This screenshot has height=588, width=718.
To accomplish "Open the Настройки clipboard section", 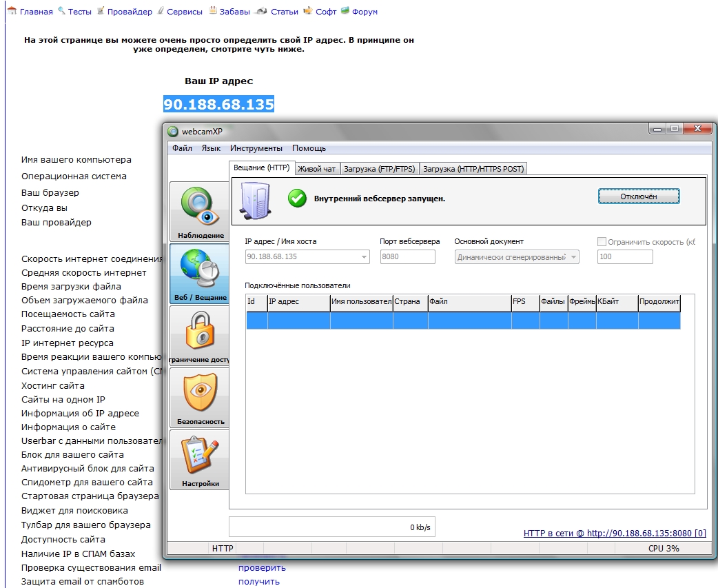I will [200, 460].
